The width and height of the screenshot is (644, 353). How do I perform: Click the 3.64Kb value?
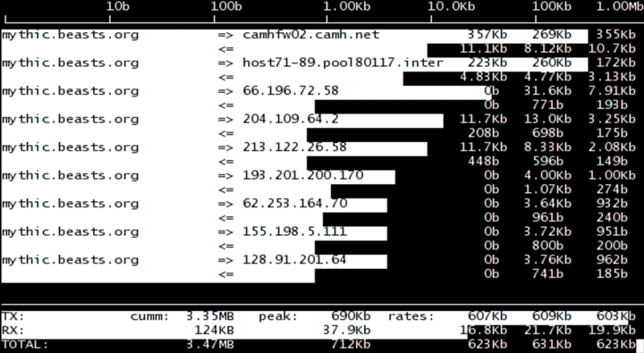pyautogui.click(x=547, y=203)
